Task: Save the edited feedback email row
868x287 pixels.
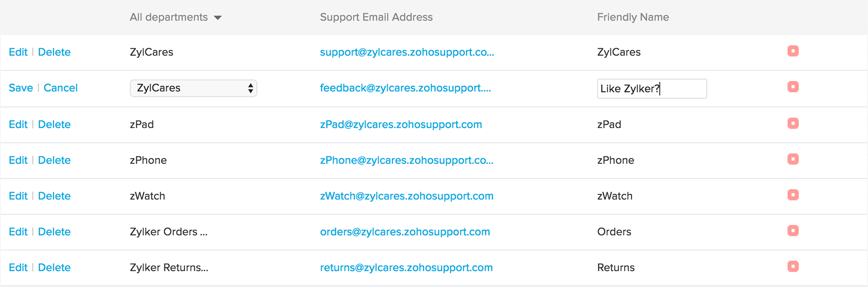Action: point(21,88)
